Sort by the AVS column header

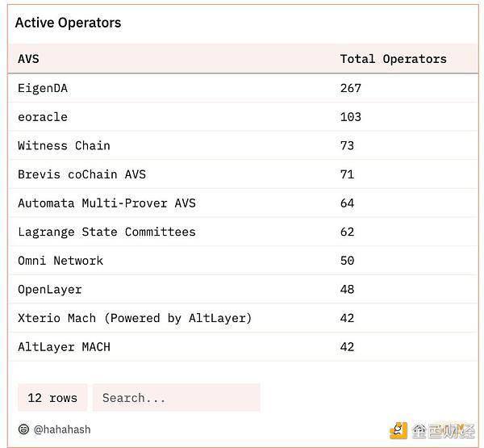coord(28,59)
